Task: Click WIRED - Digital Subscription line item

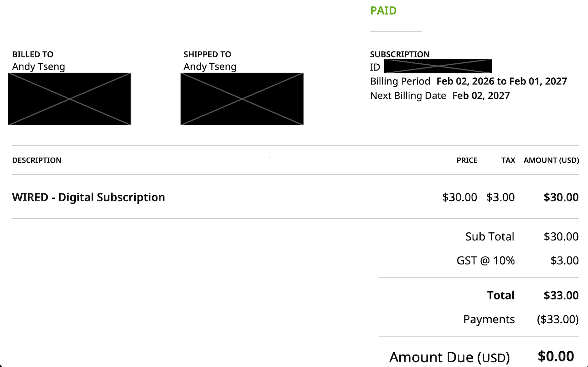Action: click(x=88, y=197)
